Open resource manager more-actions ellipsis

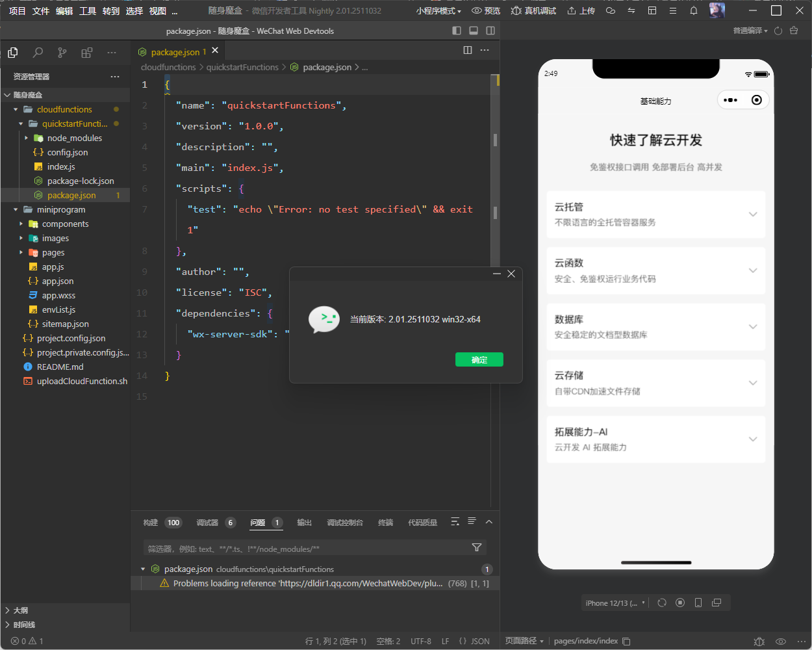(115, 77)
